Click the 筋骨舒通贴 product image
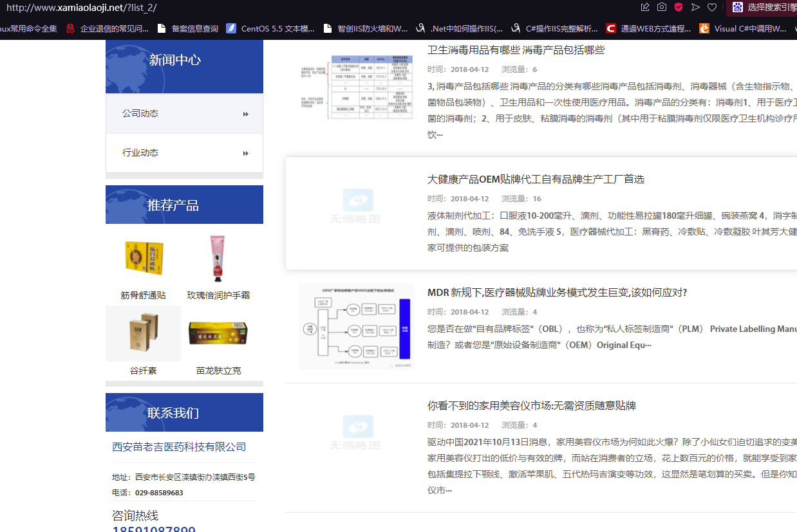797x532 pixels. point(143,257)
